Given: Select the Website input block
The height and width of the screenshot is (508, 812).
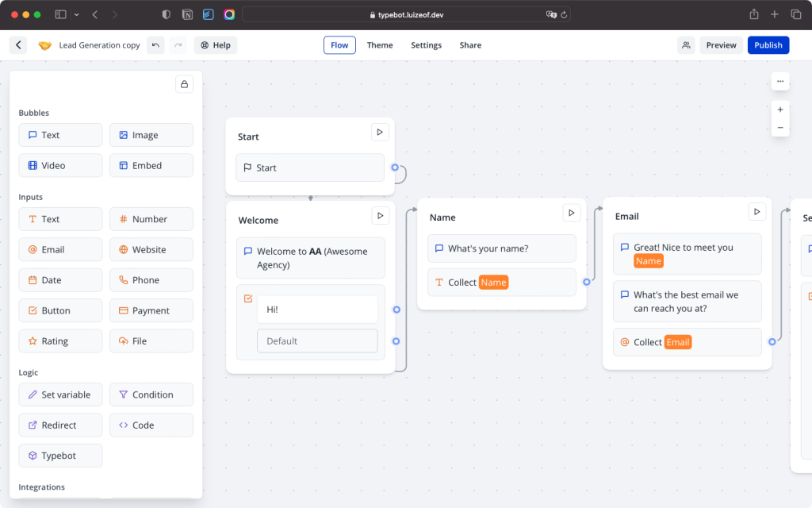Looking at the screenshot, I should click(x=151, y=249).
